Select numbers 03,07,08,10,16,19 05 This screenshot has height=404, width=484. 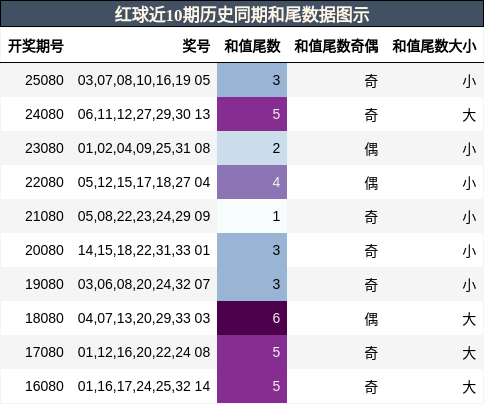[x=144, y=80]
